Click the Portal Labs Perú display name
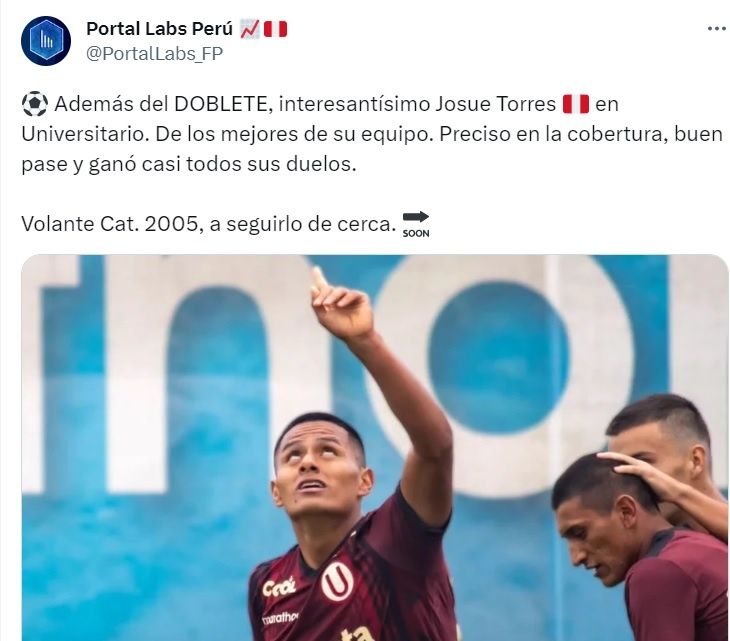730x641 pixels. (159, 29)
